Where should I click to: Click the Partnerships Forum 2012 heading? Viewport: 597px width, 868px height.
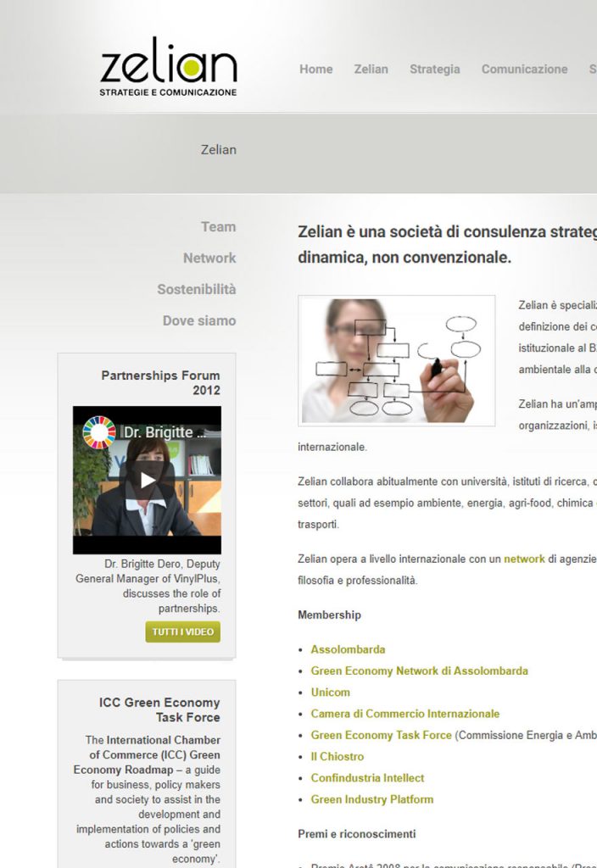click(x=160, y=382)
